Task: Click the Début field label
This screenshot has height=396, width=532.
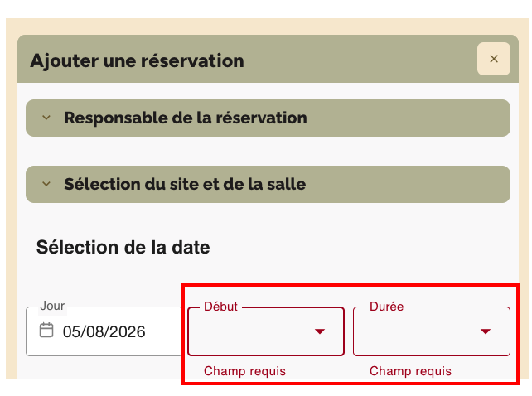Action: [220, 307]
